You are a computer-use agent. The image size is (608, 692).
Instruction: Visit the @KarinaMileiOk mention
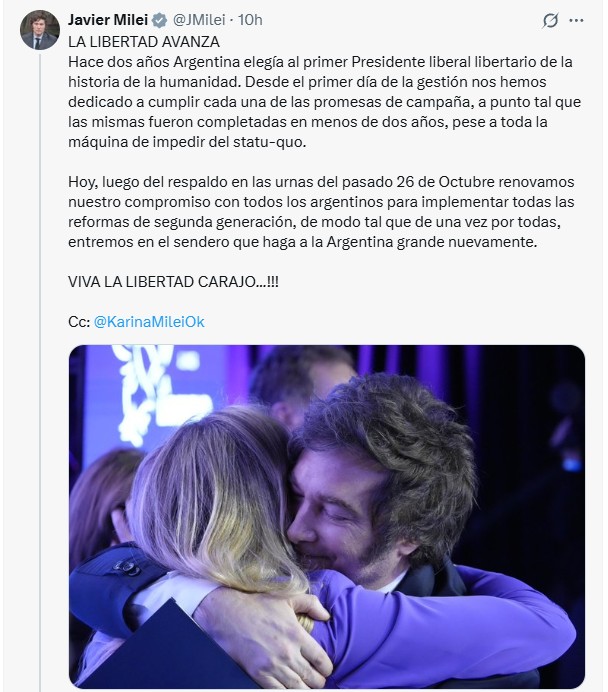(x=148, y=322)
